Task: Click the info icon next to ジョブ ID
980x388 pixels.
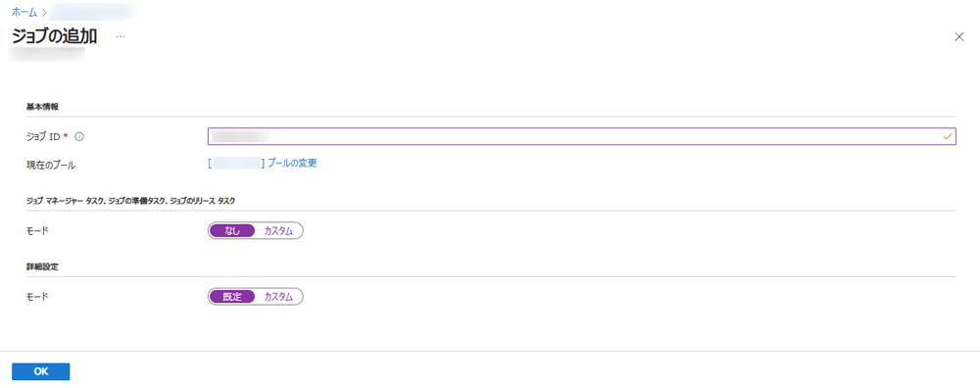Action: coord(79,137)
